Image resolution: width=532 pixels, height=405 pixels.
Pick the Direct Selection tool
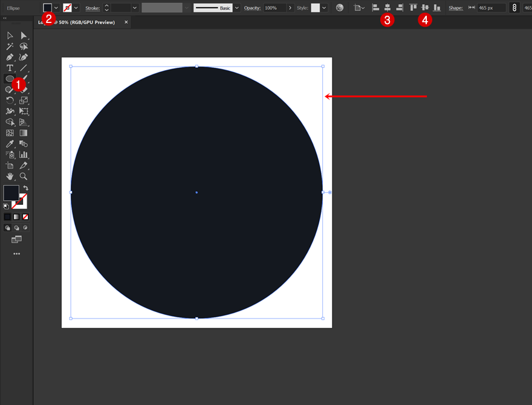(24, 36)
